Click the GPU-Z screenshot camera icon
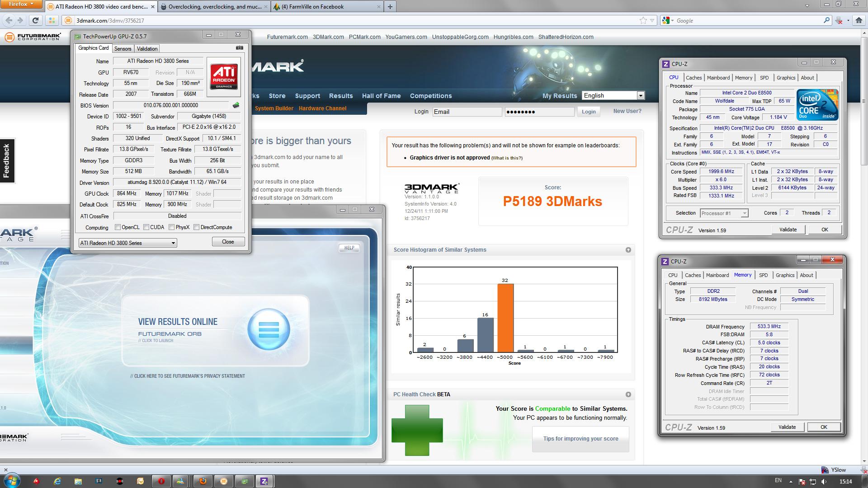 [240, 48]
